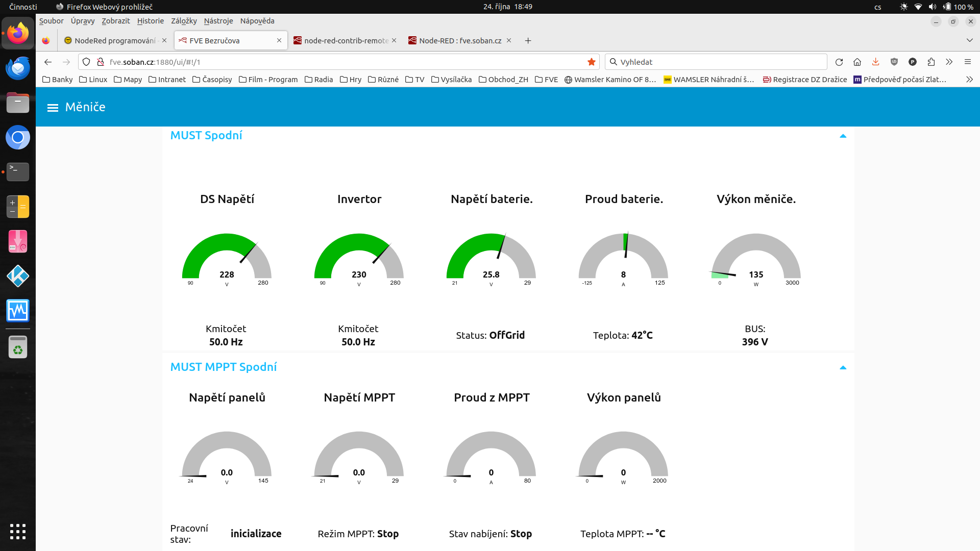980x551 pixels.
Task: Click the Výkon měniče gauge
Action: 755,258
